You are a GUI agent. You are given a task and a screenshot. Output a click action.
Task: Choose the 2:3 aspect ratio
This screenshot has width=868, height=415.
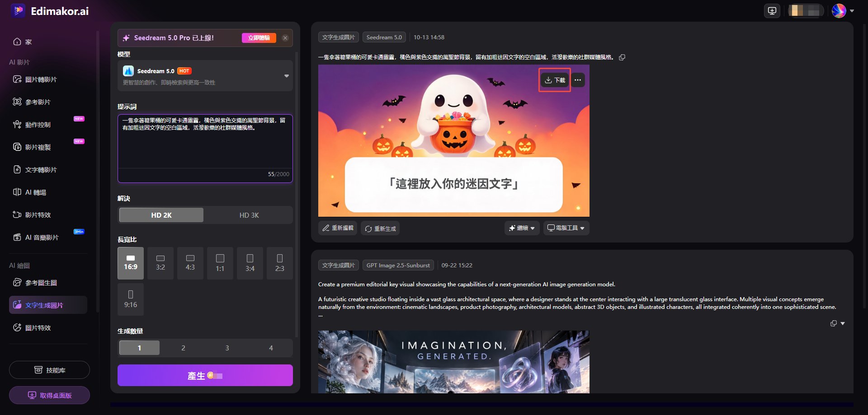(x=280, y=263)
